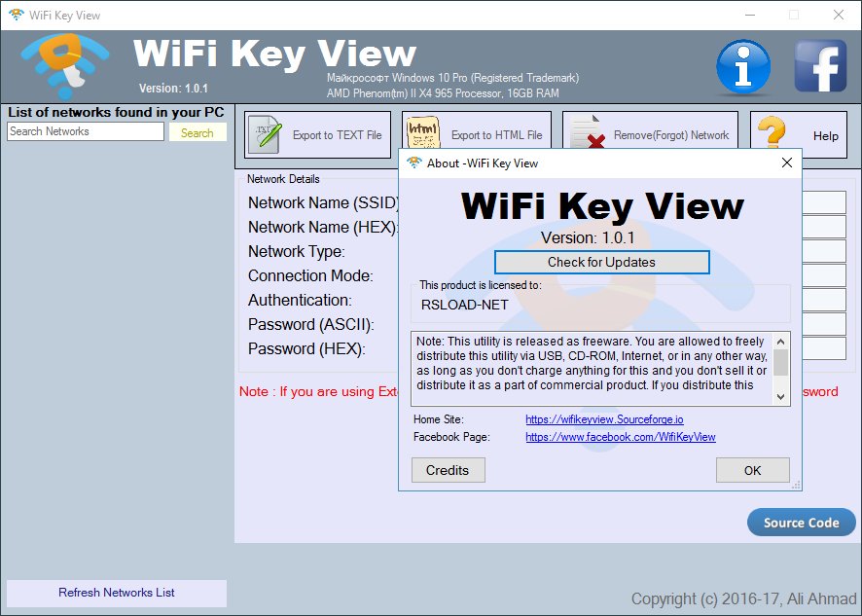Click Refresh Networks List
Image resolution: width=862 pixels, height=616 pixels.
117,593
